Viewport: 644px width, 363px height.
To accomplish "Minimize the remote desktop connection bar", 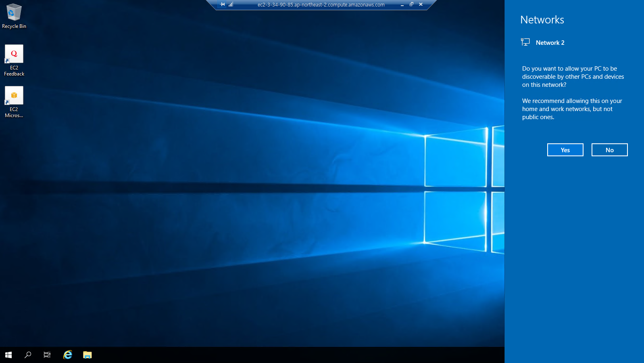I will [402, 5].
